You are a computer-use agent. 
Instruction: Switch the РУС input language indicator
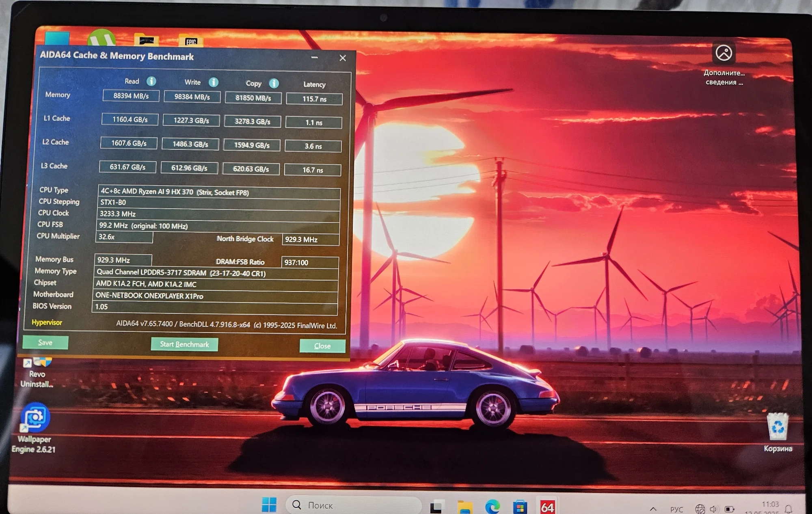coord(676,509)
